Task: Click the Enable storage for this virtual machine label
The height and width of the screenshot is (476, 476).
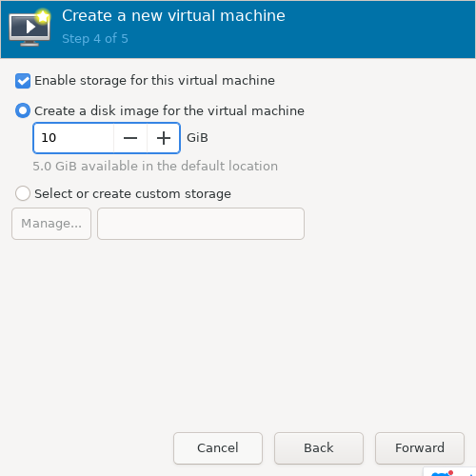Action: pos(154,81)
